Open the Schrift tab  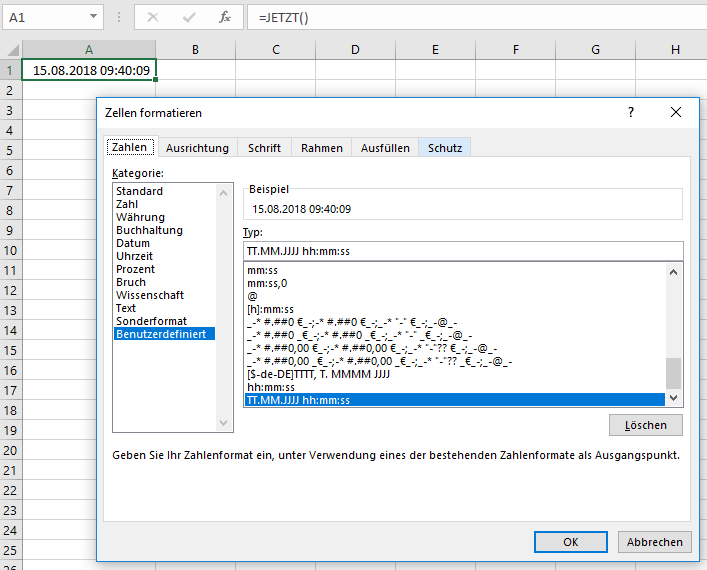(264, 148)
